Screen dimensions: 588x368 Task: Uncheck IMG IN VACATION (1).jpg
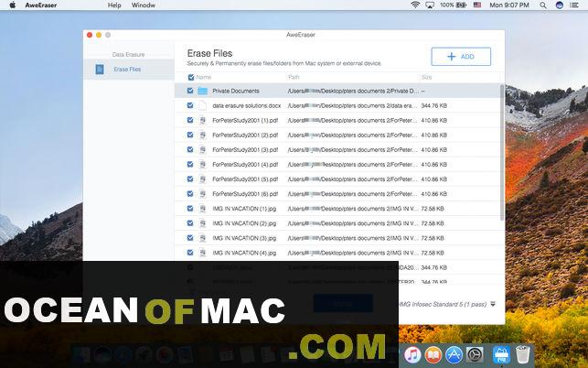click(x=190, y=209)
